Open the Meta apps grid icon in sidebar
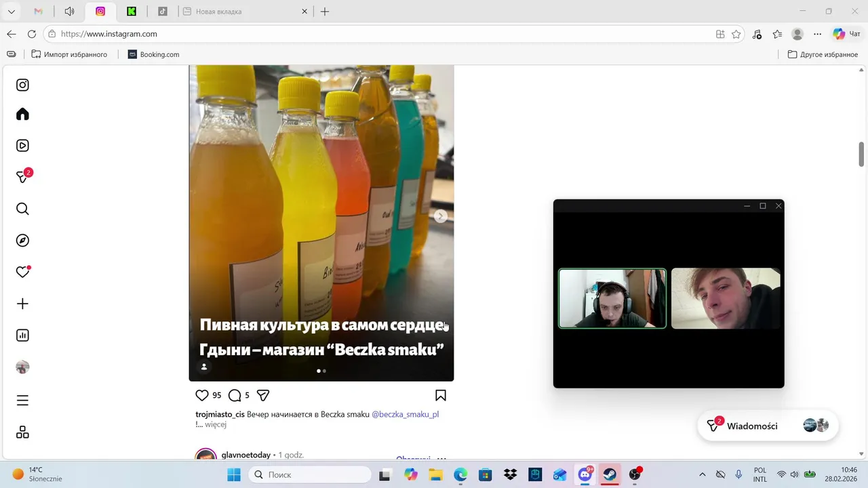 22,432
